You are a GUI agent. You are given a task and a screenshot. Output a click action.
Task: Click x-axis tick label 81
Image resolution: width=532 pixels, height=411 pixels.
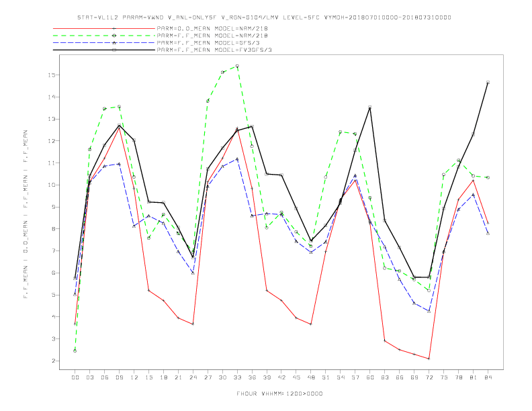473,377
